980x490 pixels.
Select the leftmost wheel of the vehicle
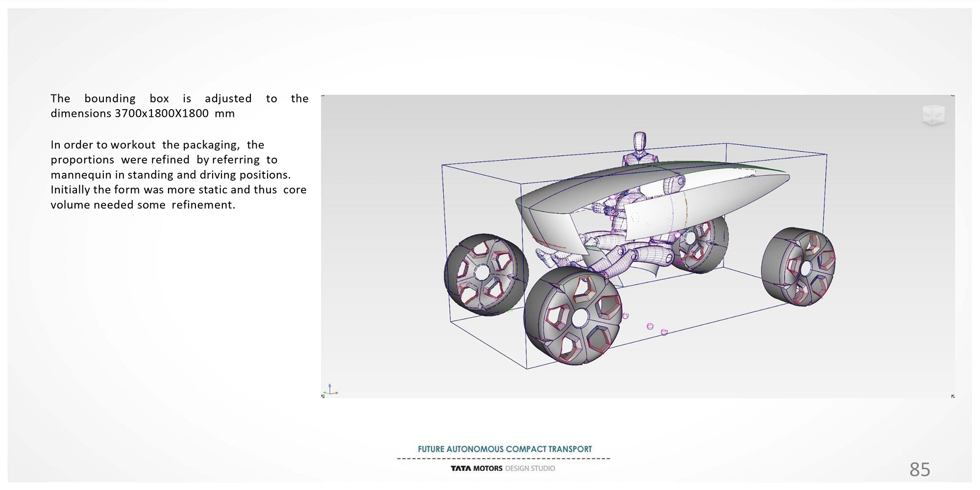[x=484, y=274]
